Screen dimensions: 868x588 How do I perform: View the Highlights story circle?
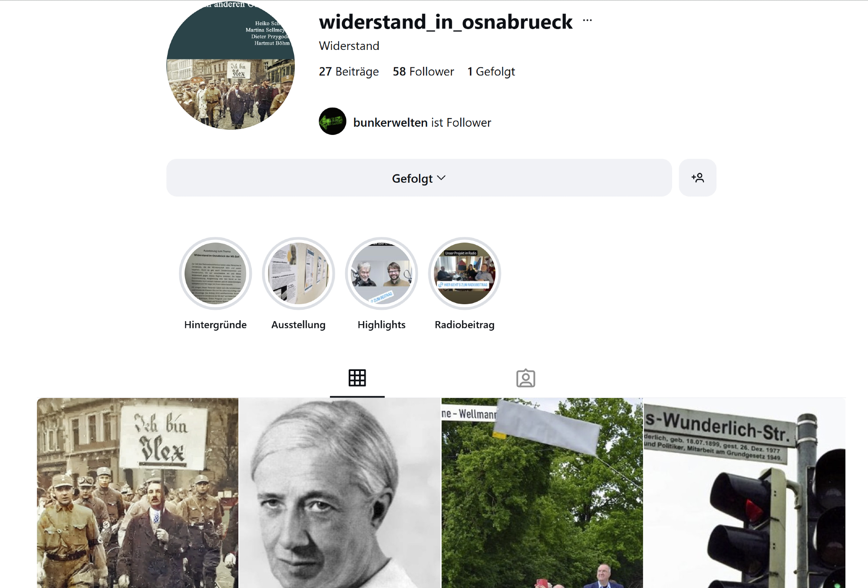pyautogui.click(x=382, y=273)
